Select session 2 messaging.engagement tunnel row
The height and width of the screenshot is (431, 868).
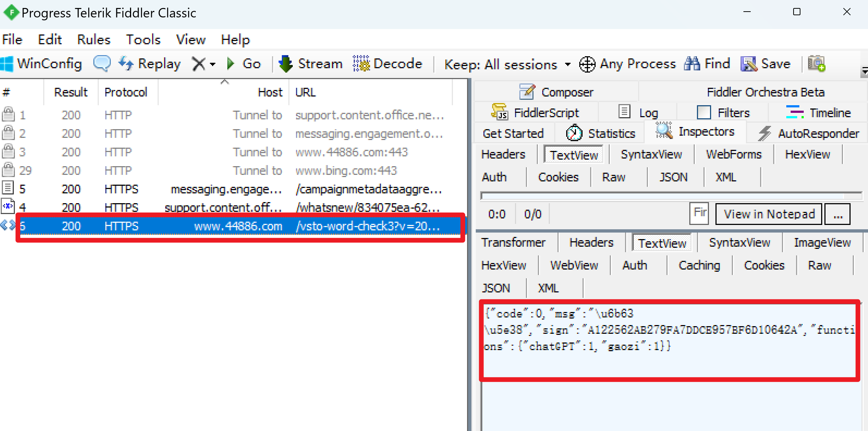click(232, 134)
